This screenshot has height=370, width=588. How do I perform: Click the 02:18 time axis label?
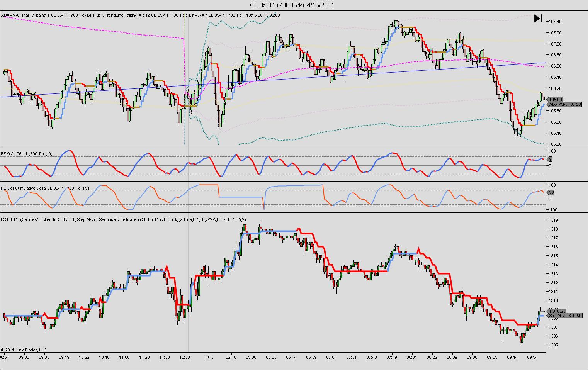231,357
